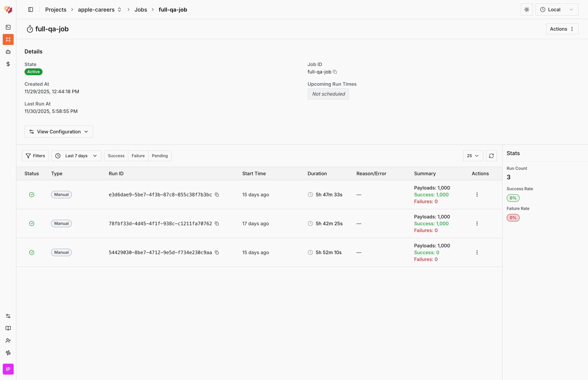Screen dimensions: 588x380
Task: Click the Run Count value 3
Action: (509, 177)
